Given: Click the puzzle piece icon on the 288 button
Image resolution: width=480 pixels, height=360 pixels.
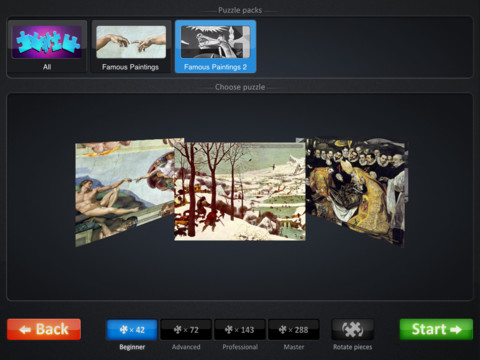Looking at the screenshot, I should pos(282,330).
